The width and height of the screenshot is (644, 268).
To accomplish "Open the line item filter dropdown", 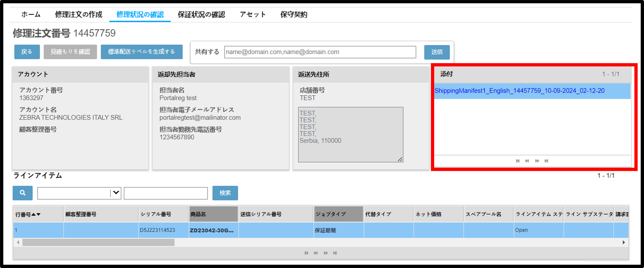I will coord(116,193).
